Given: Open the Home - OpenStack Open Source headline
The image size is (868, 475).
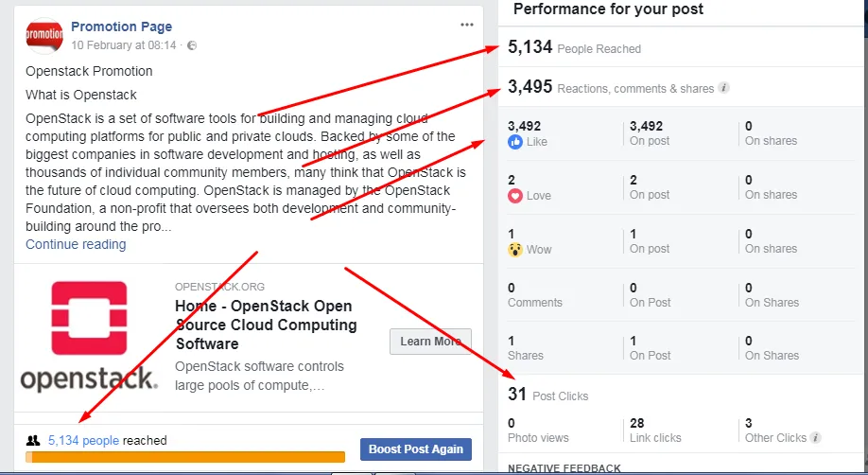Looking at the screenshot, I should coord(266,325).
